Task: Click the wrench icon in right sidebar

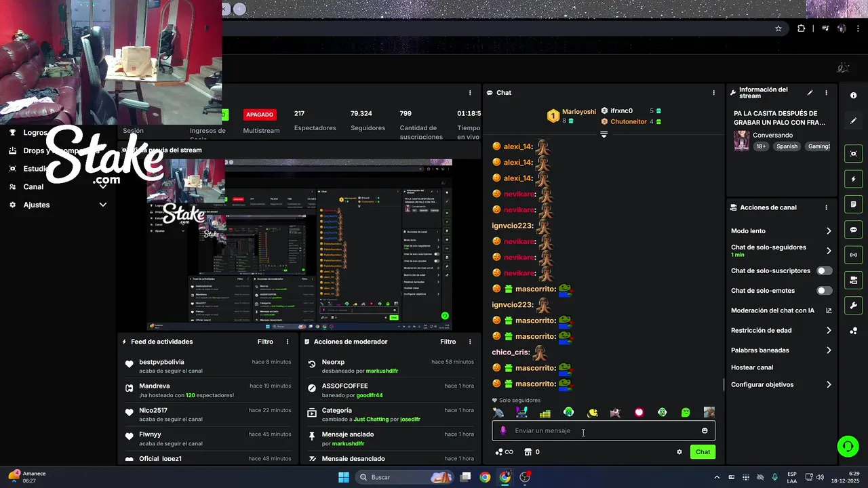Action: pos(853,305)
